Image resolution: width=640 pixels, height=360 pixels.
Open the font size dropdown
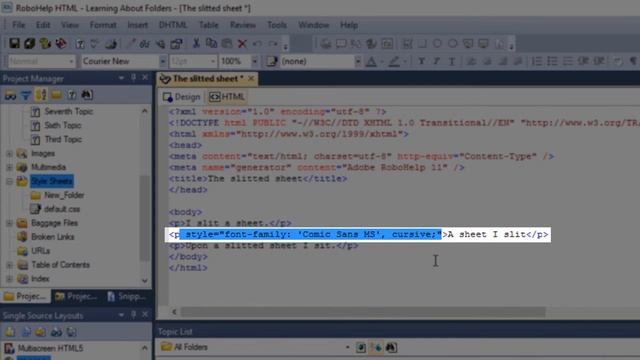tap(213, 61)
